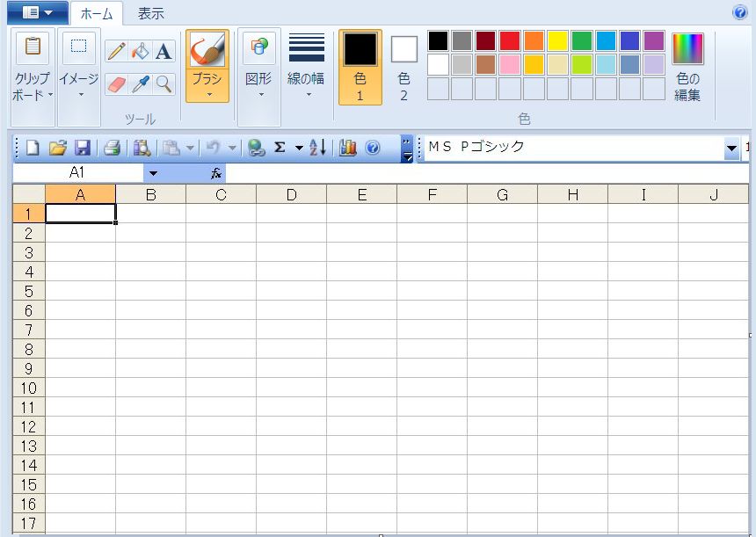Screen dimensions: 756x537
Task: Choose the red color swatch in the palette
Action: click(510, 40)
